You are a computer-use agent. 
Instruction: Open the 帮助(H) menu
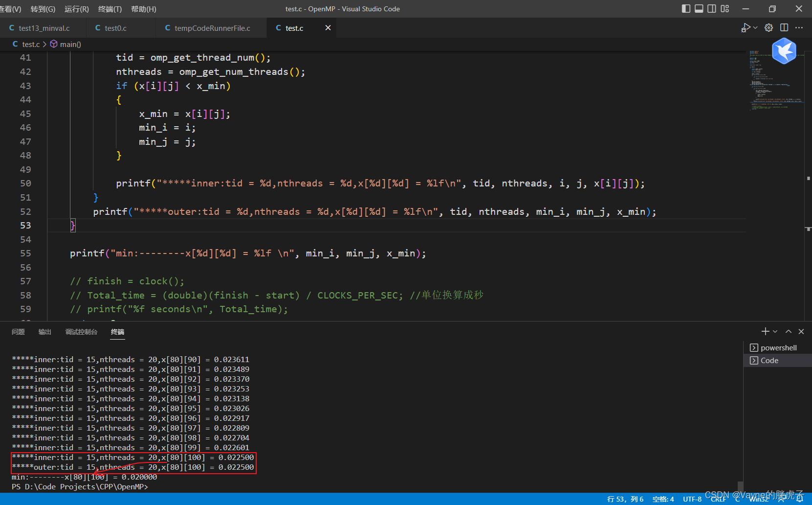point(144,9)
